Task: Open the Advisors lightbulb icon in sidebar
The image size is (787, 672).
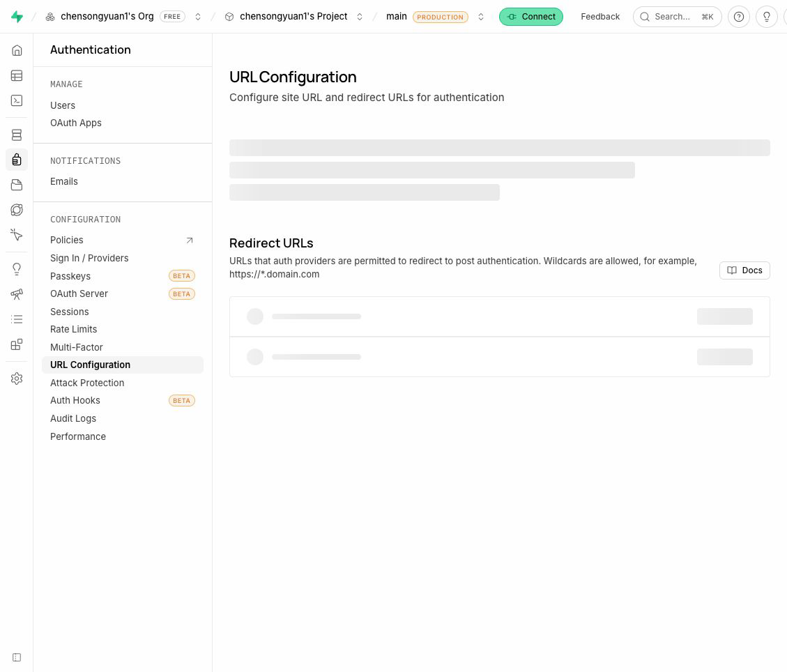Action: click(17, 269)
